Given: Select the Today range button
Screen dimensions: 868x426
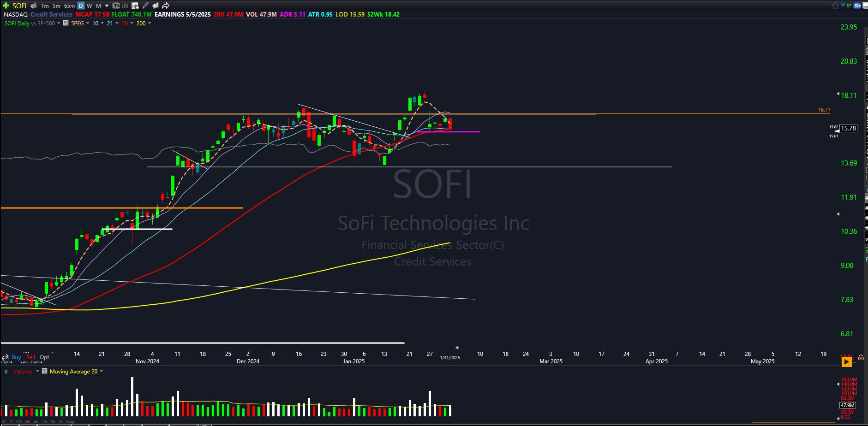Looking at the screenshot, I should [x=70, y=422].
